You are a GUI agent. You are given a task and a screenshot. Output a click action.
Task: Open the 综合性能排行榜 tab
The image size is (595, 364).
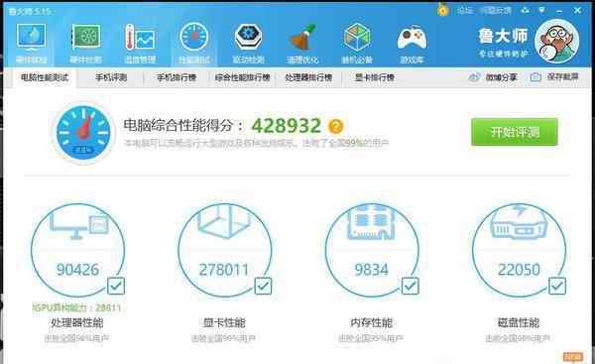coord(243,77)
